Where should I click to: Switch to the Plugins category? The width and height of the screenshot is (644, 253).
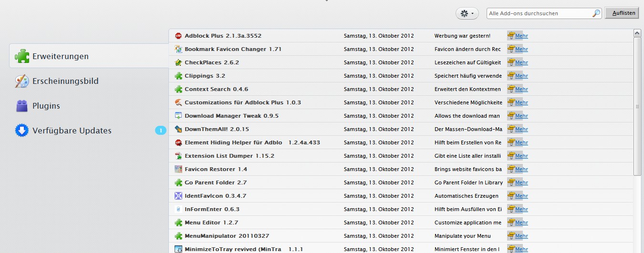coord(89,106)
